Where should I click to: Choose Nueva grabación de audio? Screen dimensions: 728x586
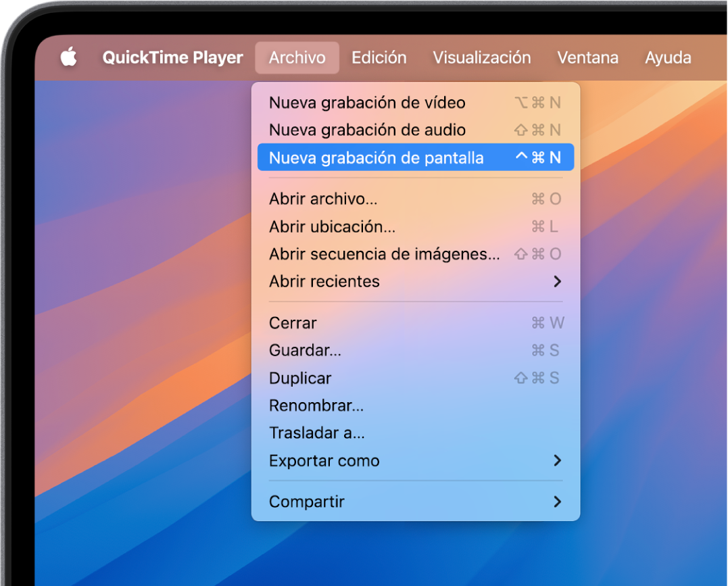pos(416,130)
